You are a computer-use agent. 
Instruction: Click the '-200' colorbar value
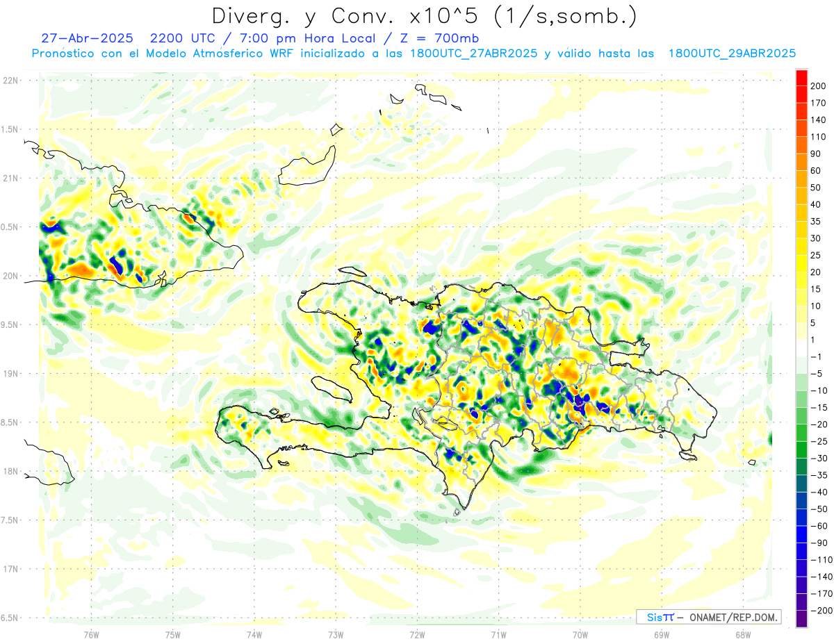(x=821, y=610)
